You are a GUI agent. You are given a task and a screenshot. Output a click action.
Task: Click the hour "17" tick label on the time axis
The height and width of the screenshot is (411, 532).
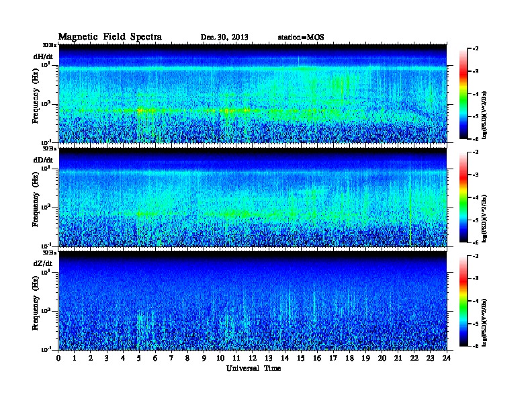coord(333,359)
